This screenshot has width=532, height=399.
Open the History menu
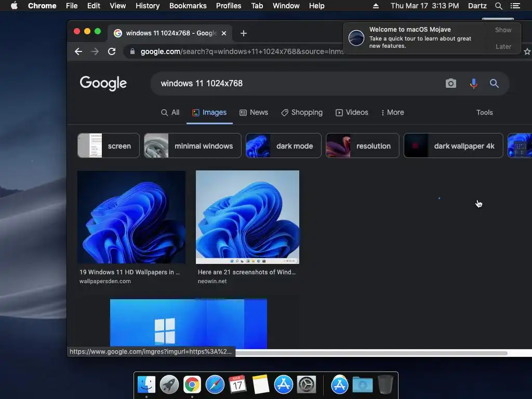(148, 6)
